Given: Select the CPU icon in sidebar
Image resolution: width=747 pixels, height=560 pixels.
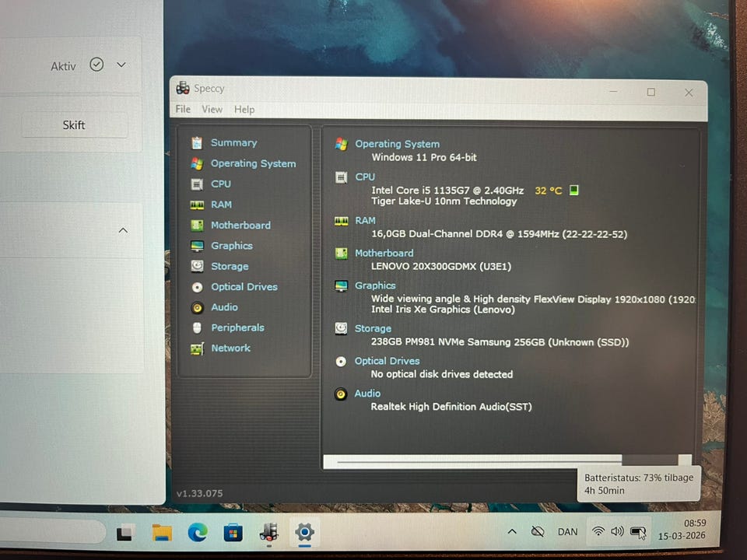Looking at the screenshot, I should pyautogui.click(x=197, y=184).
